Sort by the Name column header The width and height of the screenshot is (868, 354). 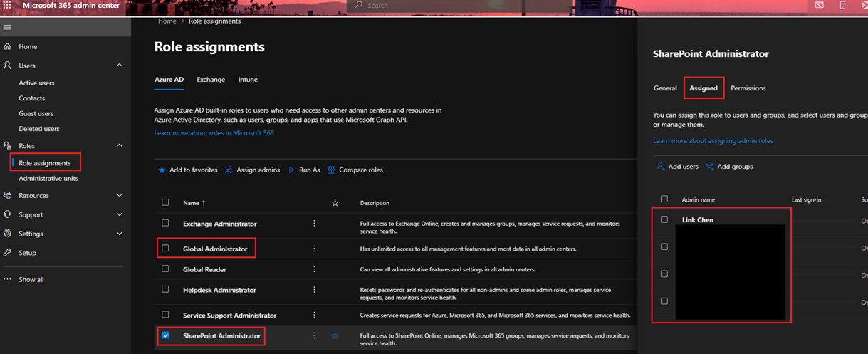[194, 203]
